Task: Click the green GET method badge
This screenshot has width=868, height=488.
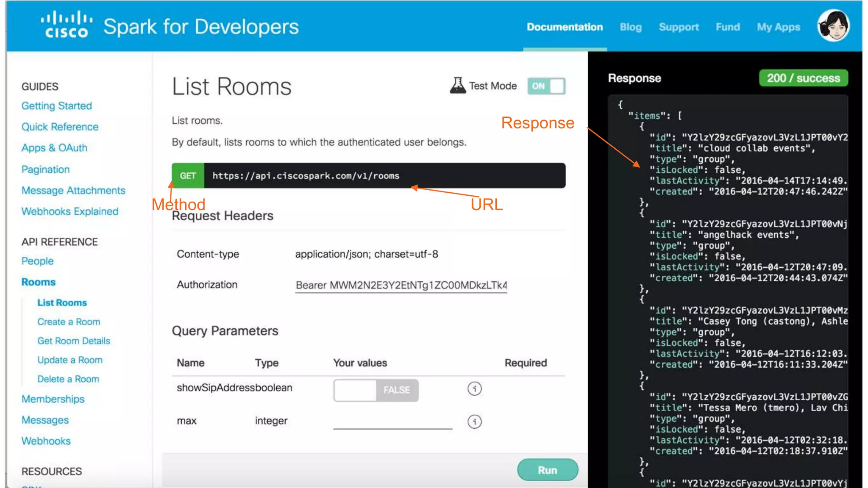Action: [188, 176]
